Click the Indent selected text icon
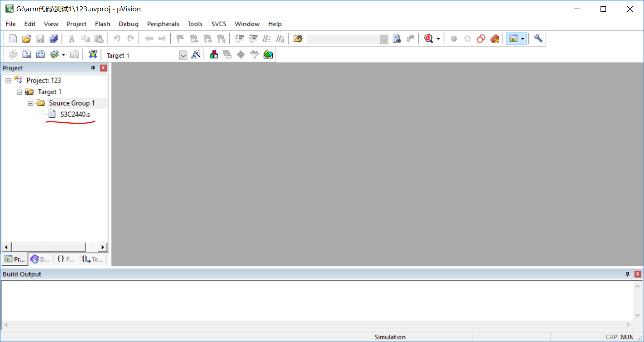The image size is (644, 342). [x=240, y=39]
